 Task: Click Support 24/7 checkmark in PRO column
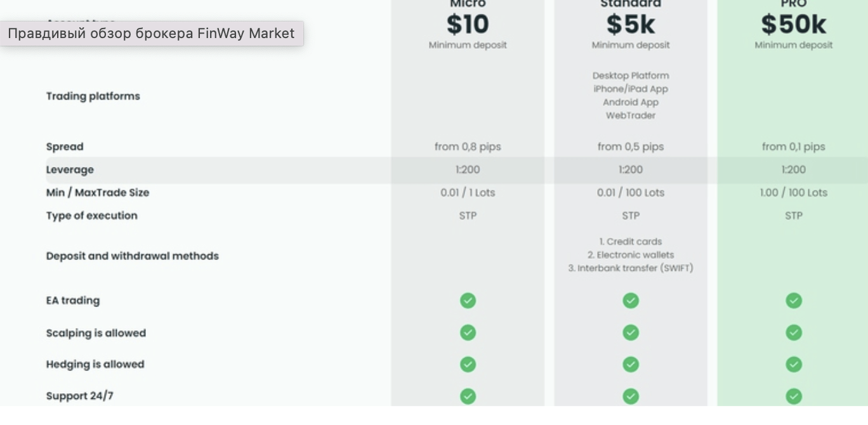click(794, 396)
